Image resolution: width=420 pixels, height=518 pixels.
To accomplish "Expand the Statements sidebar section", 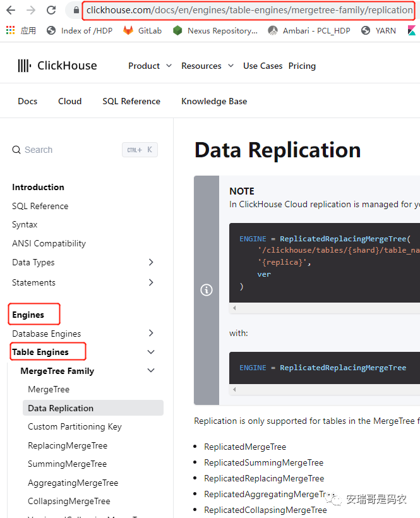I will coord(151,282).
